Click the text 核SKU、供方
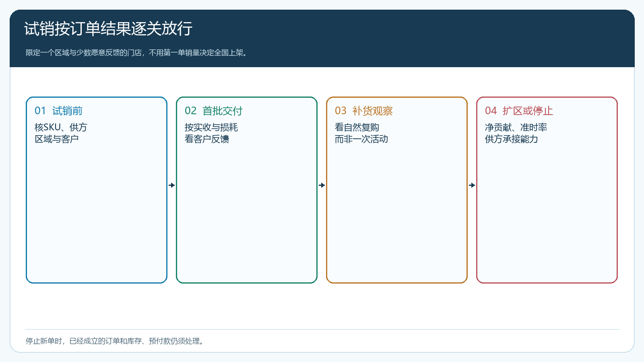Viewport: 644px width, 362px height. click(61, 128)
